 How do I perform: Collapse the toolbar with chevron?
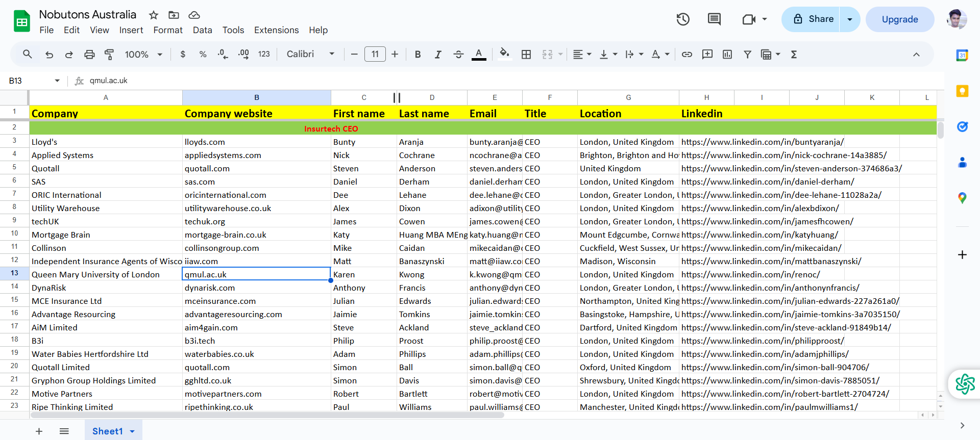point(916,55)
